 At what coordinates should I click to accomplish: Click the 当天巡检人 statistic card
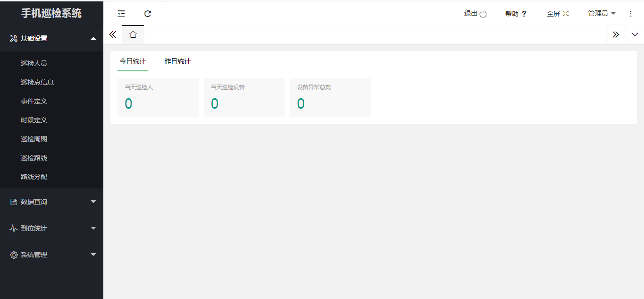click(x=158, y=97)
